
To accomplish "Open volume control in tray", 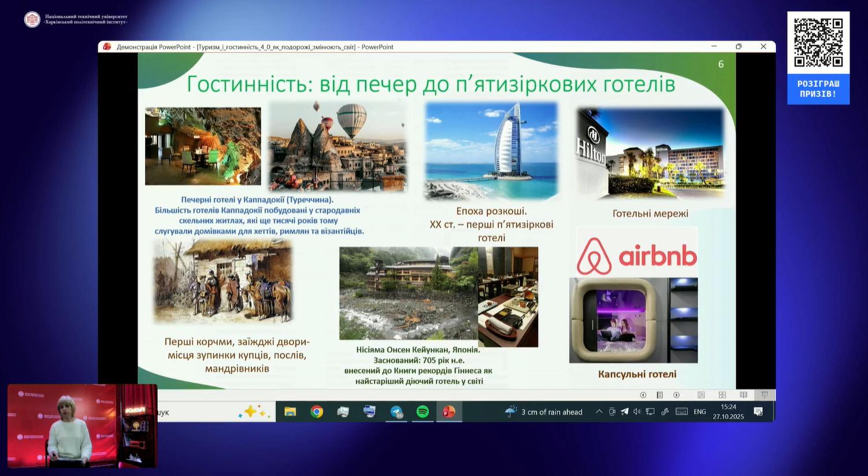I will coord(637,412).
